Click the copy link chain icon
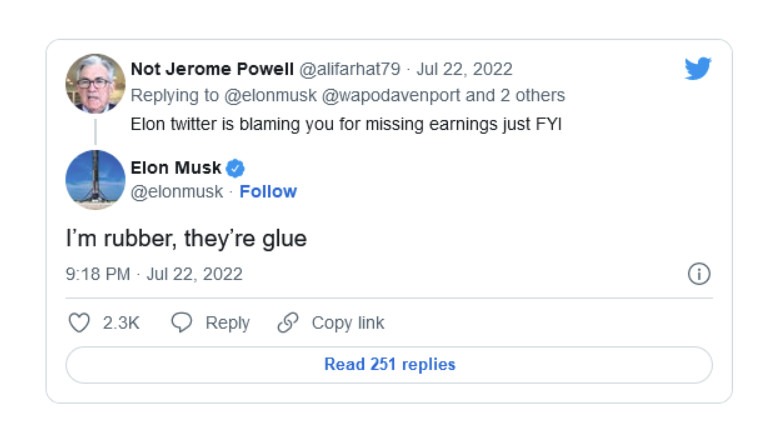Screen dimensions: 764x438 (x=288, y=323)
